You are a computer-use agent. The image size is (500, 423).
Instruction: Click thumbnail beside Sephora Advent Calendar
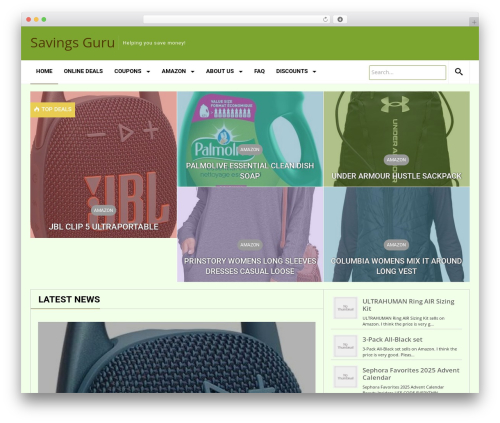pos(345,377)
